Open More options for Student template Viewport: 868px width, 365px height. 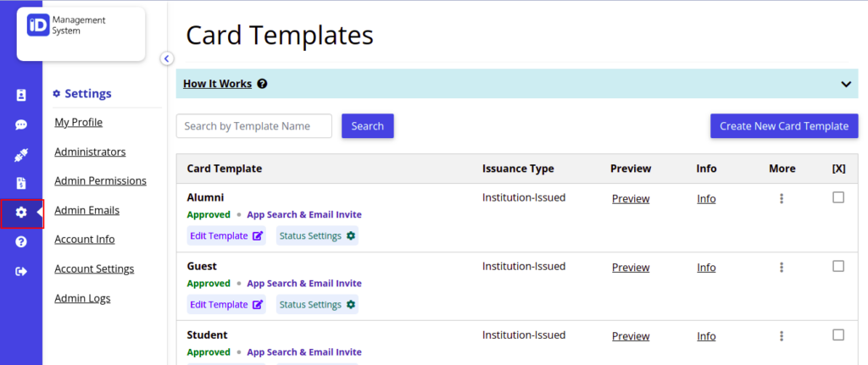pos(781,335)
